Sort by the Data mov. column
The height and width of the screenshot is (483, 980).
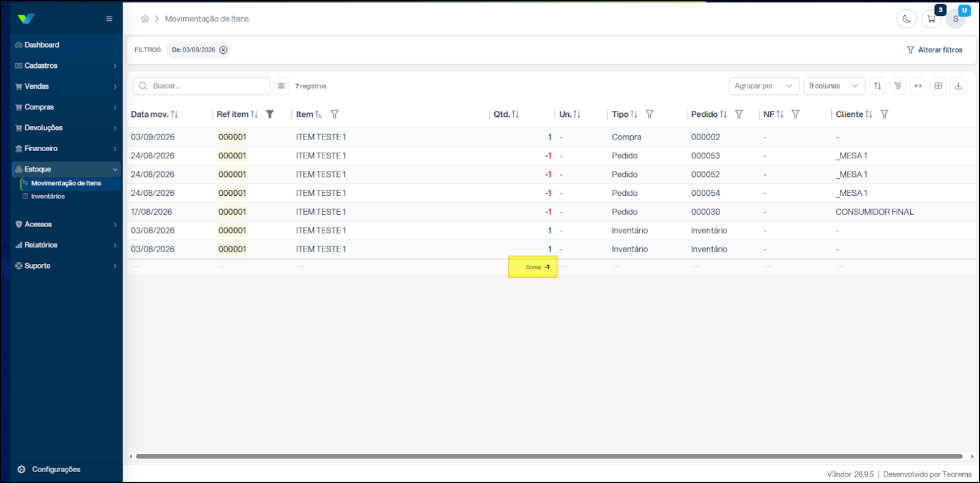(x=174, y=114)
